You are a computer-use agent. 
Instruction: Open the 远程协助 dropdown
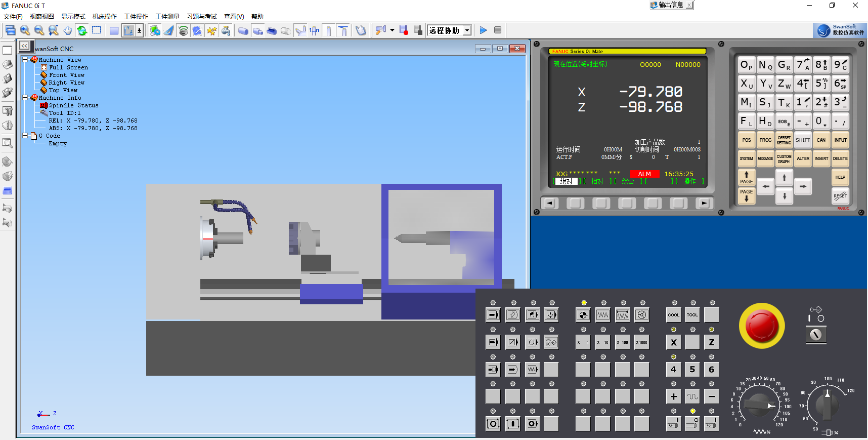467,30
